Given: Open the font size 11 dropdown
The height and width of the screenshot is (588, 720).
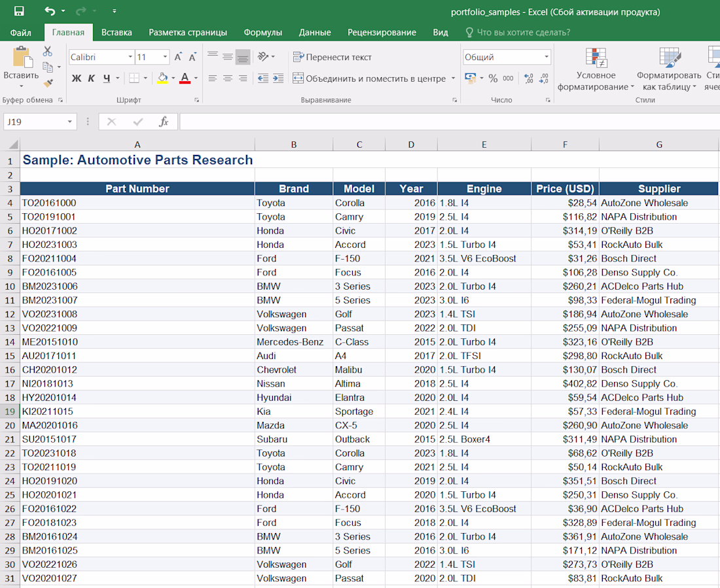Looking at the screenshot, I should 165,57.
